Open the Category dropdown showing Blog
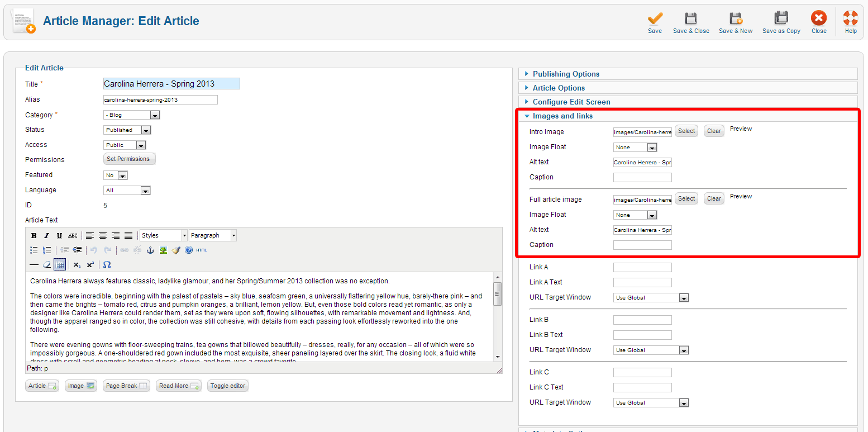 (x=132, y=115)
